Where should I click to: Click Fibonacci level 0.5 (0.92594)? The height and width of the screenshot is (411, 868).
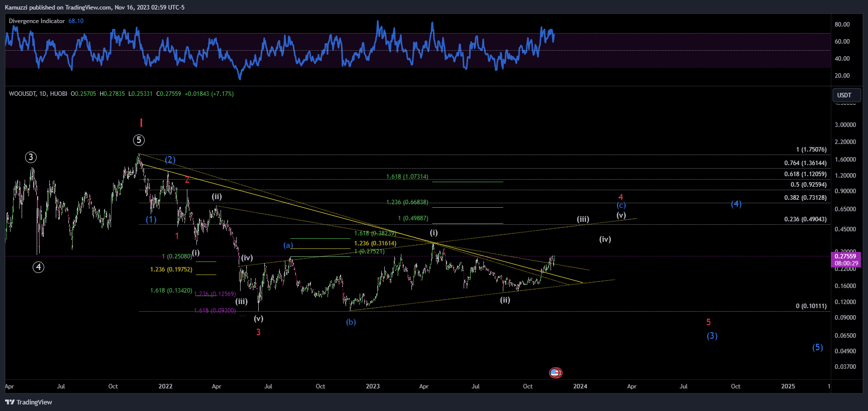coord(808,185)
